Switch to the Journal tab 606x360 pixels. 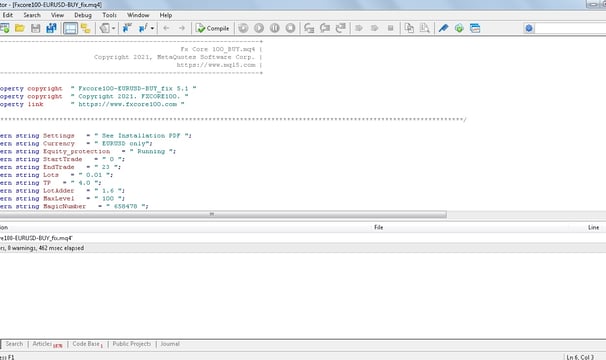[x=170, y=344]
